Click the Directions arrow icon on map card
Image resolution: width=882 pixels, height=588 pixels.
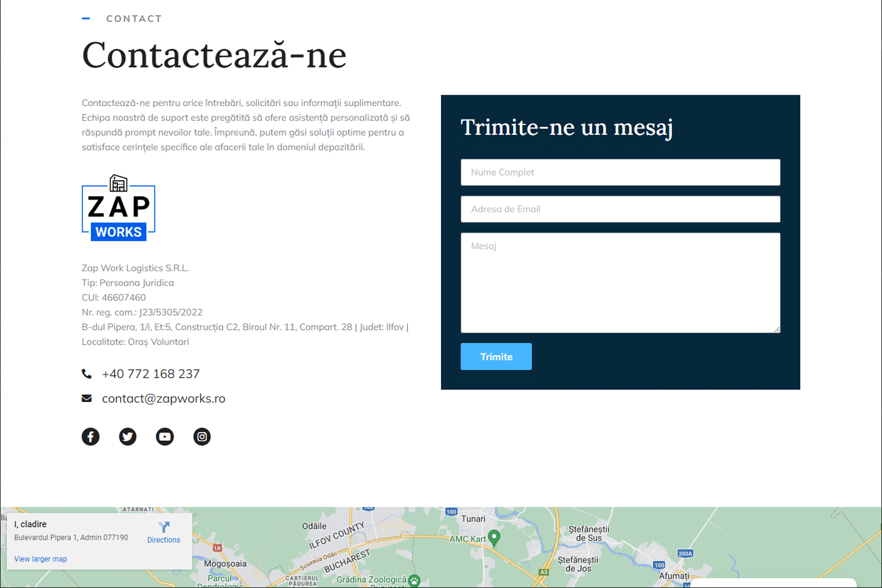coord(164,527)
